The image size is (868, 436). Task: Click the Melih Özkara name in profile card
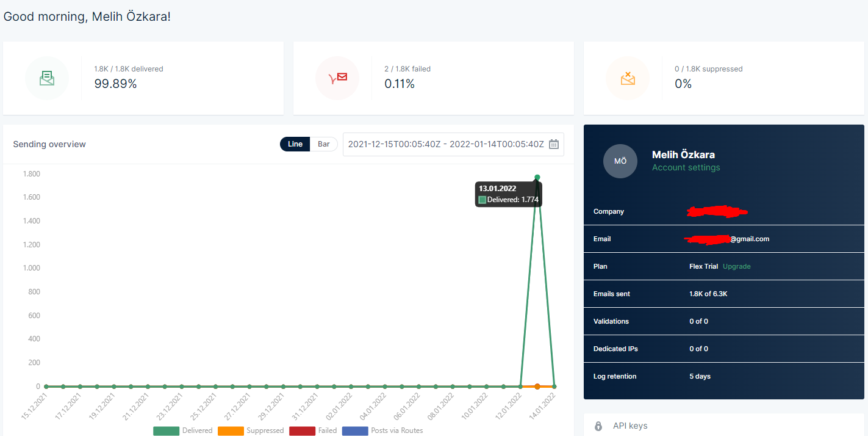coord(683,154)
